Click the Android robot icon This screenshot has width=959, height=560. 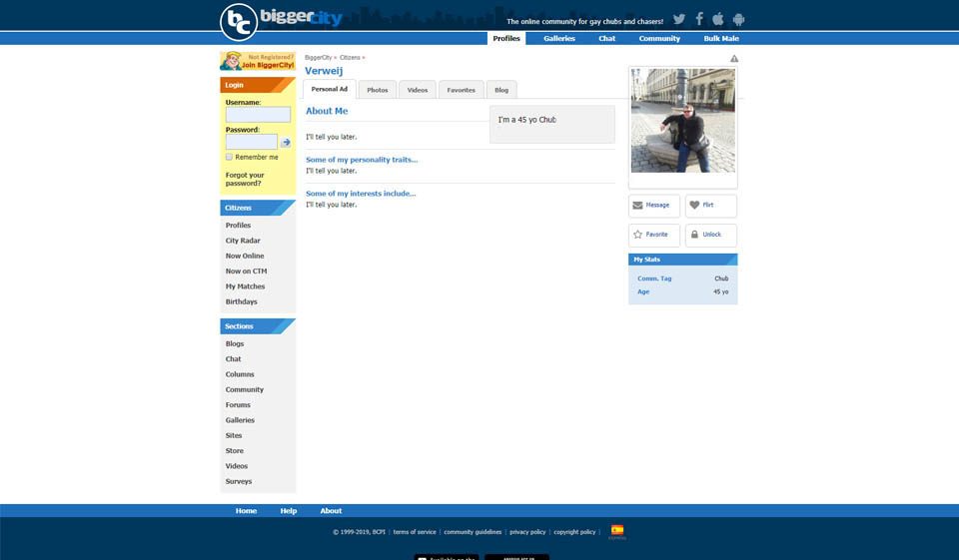738,19
